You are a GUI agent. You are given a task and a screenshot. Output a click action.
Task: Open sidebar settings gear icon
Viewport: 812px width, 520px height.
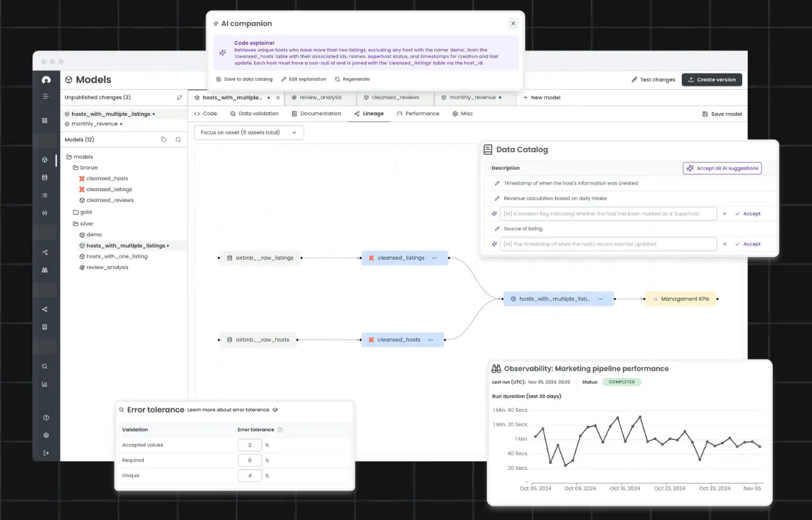coord(45,435)
